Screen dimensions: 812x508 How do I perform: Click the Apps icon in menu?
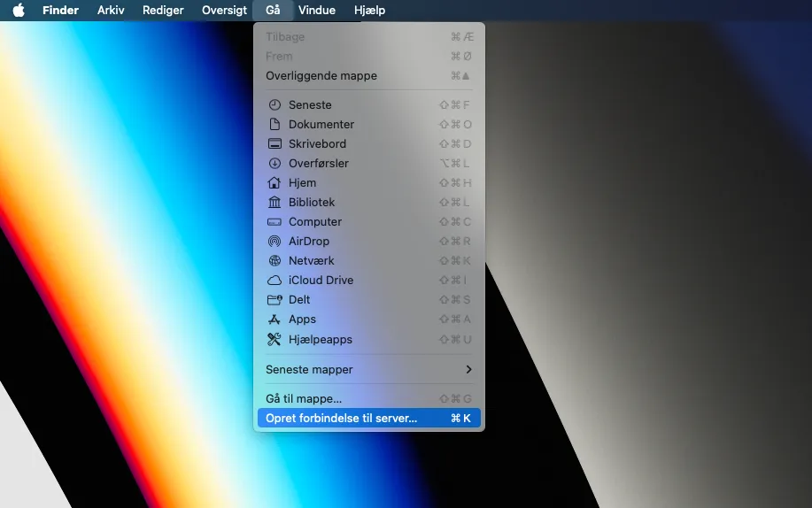click(x=274, y=319)
